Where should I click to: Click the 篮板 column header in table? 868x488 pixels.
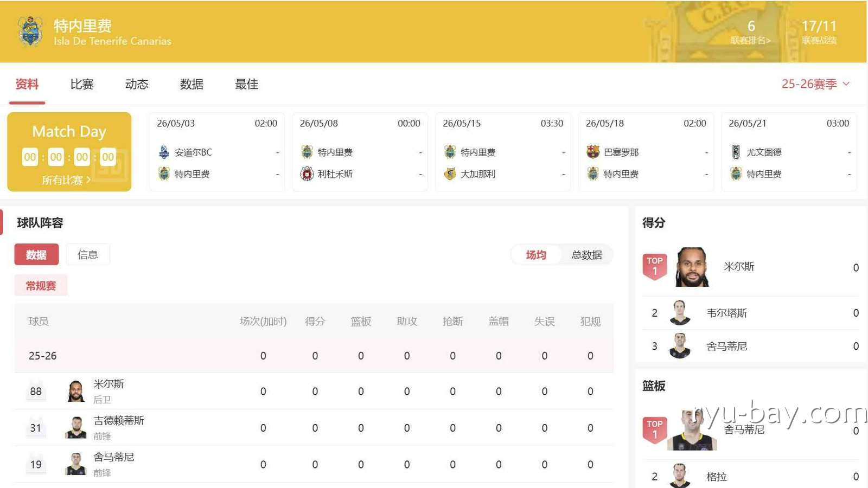pyautogui.click(x=361, y=322)
